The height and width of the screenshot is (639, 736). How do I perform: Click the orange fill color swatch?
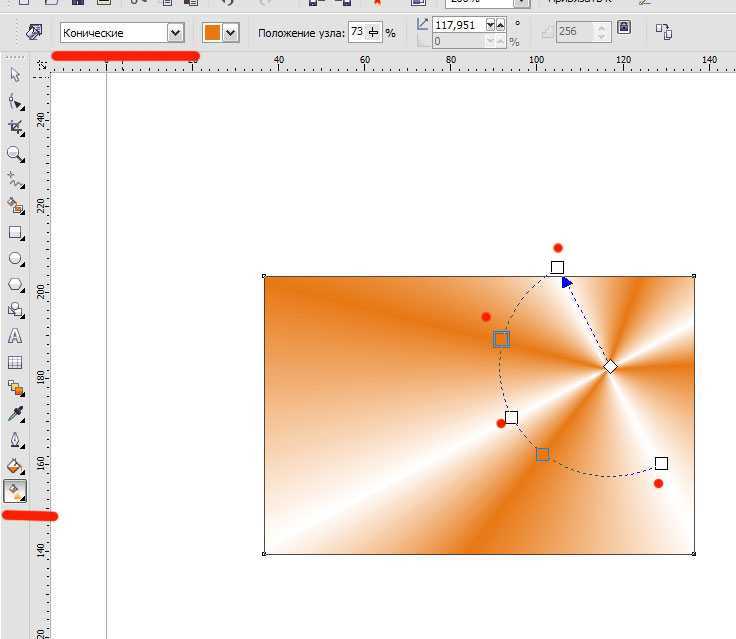pyautogui.click(x=212, y=33)
